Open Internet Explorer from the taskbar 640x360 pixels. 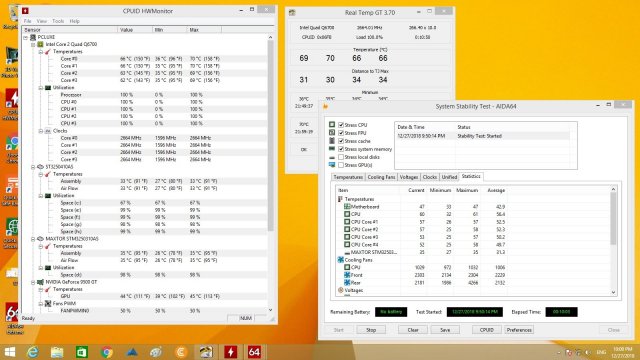point(33,352)
